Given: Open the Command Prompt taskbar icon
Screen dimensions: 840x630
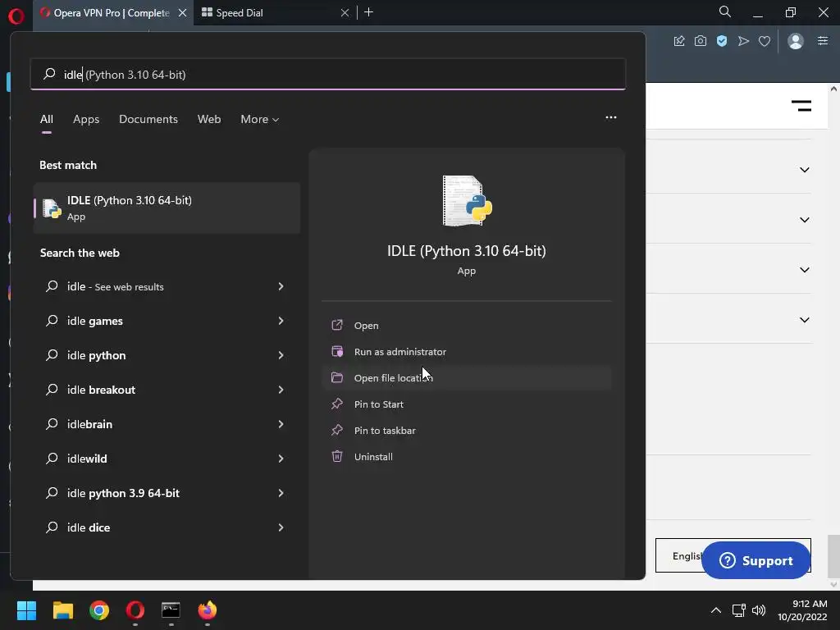Looking at the screenshot, I should point(171,610).
